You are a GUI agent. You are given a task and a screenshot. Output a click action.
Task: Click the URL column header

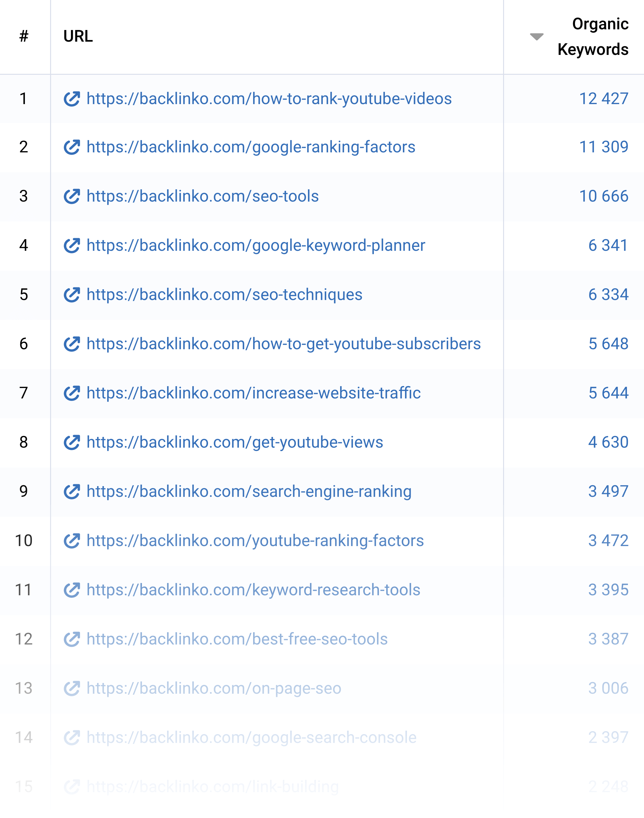(78, 36)
